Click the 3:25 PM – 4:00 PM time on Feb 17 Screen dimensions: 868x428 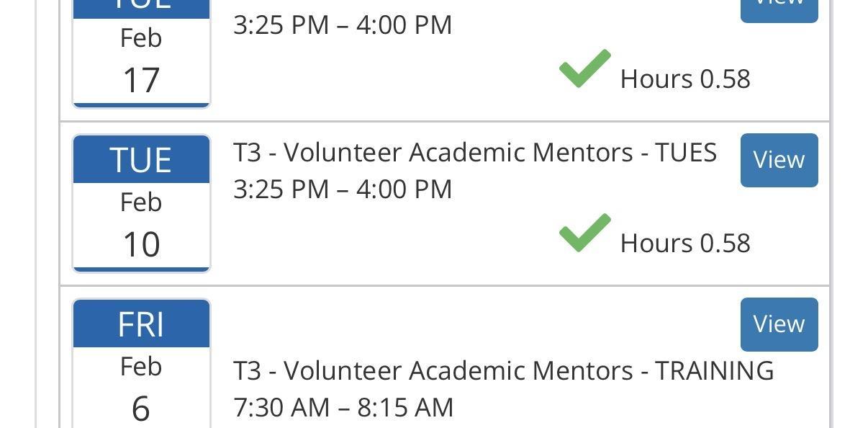tap(343, 25)
